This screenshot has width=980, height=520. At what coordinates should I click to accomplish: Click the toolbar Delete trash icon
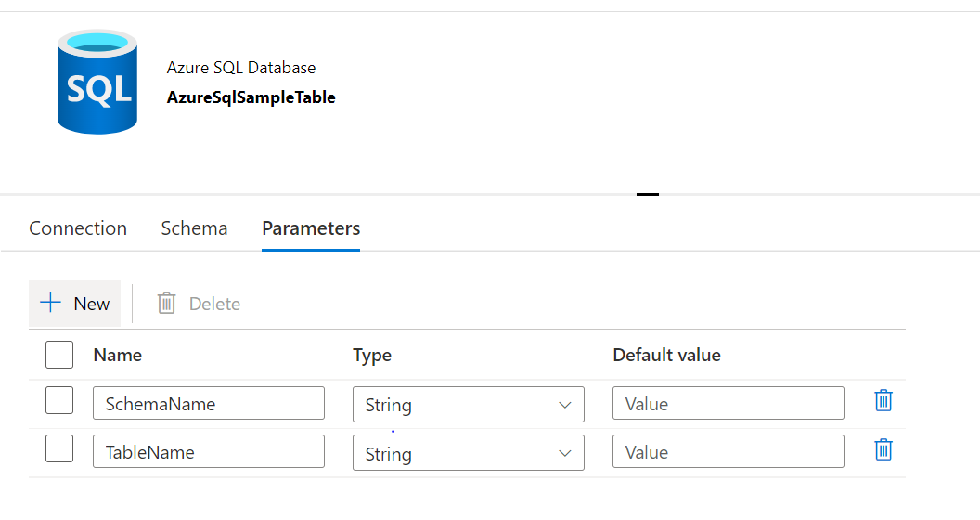pos(167,303)
